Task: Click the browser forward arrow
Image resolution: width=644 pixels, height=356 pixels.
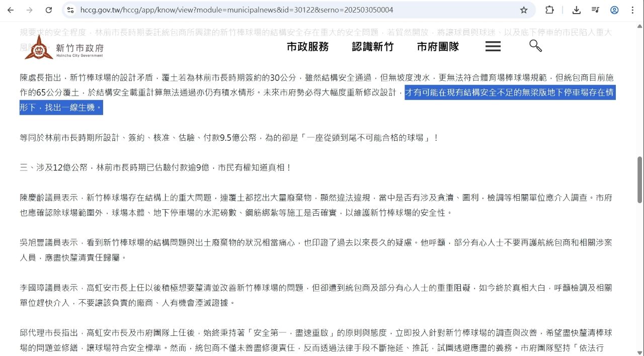Action: (30, 10)
